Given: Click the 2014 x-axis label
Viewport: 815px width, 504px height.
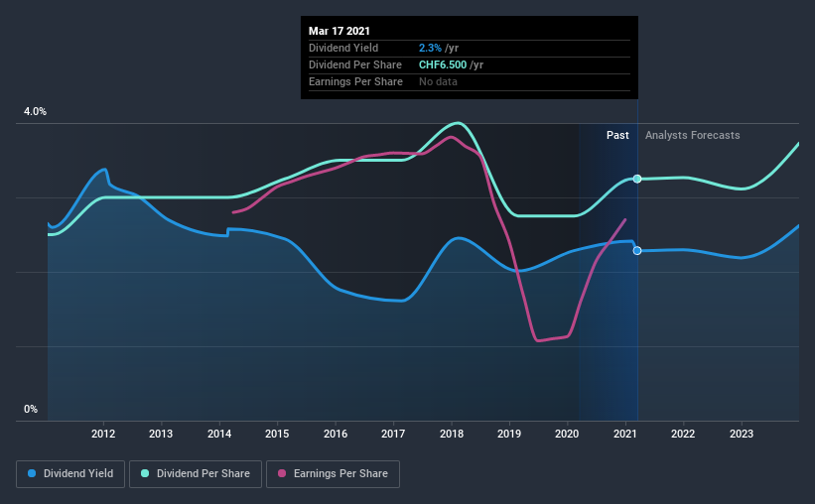Looking at the screenshot, I should tap(219, 434).
